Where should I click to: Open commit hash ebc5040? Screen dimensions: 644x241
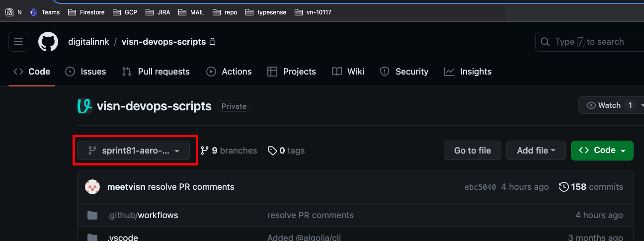[481, 187]
